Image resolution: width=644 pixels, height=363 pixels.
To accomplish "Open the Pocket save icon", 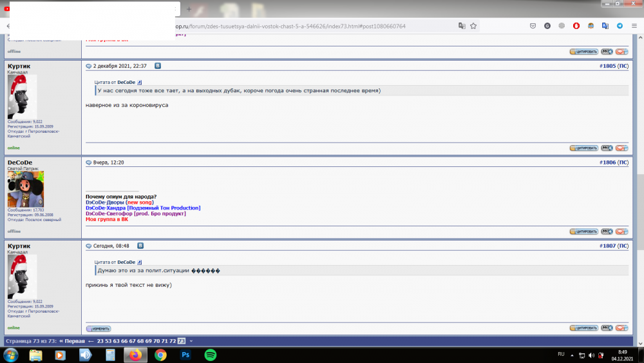I will tap(533, 26).
